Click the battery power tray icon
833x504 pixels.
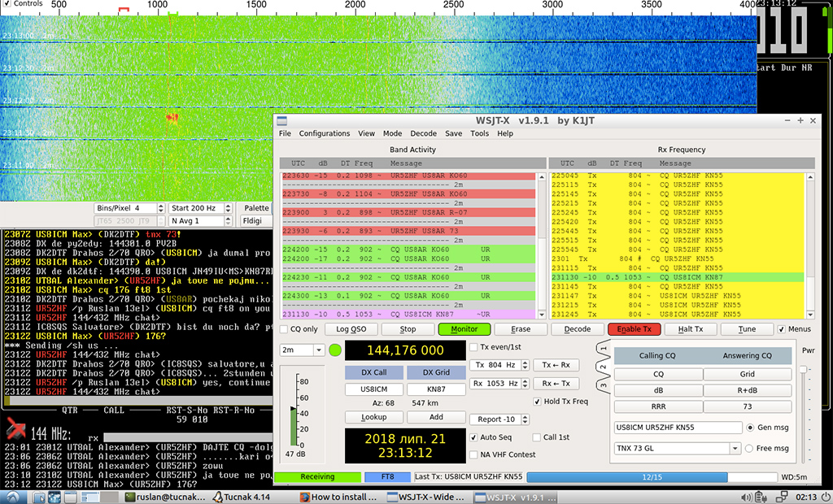tap(761, 497)
